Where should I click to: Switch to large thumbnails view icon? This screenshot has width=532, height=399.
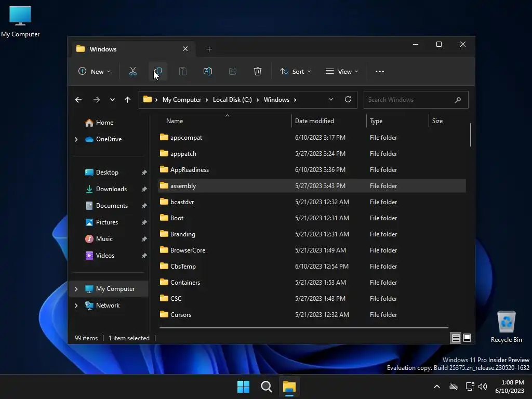467,338
